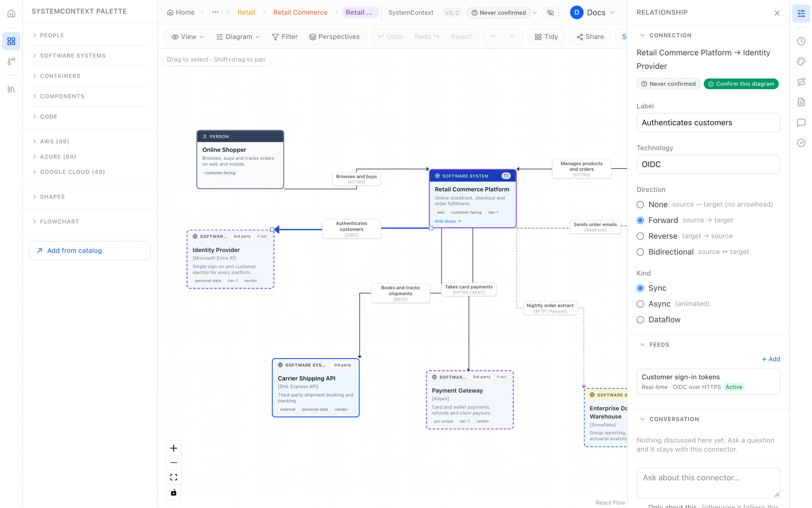The image size is (812, 508).
Task: Open the properties sliders icon on right rail
Action: point(801,13)
